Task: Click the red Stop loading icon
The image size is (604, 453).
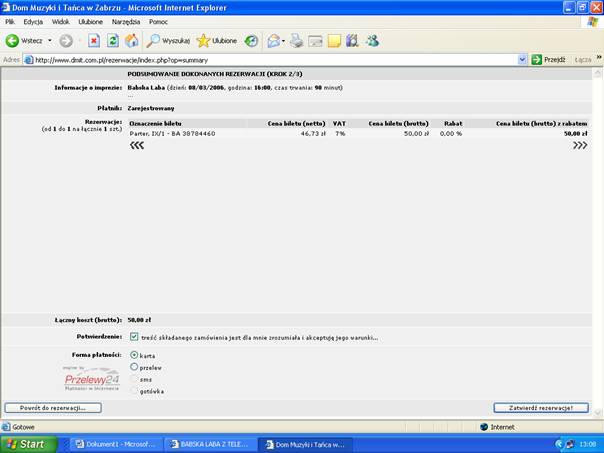Action: (94, 41)
